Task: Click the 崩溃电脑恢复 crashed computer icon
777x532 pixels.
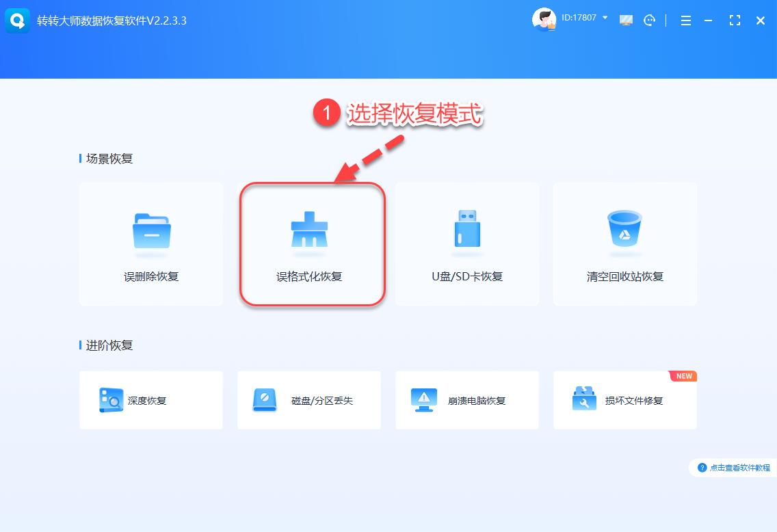Action: [x=424, y=400]
